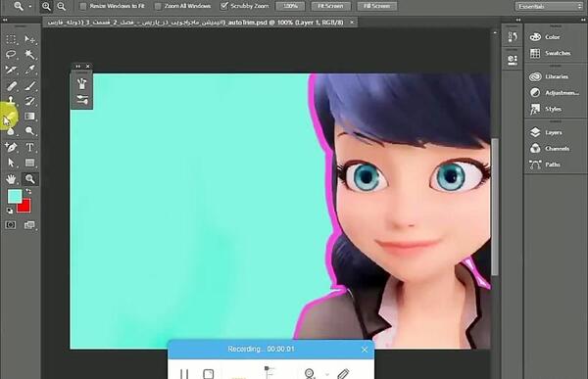
Task: Select the Gradient tool
Action: click(x=29, y=117)
